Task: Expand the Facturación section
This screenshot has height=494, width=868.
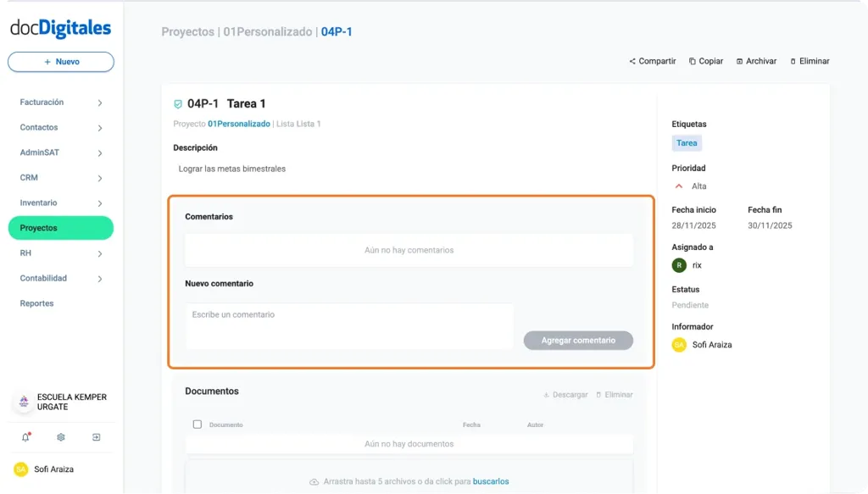Action: point(102,102)
